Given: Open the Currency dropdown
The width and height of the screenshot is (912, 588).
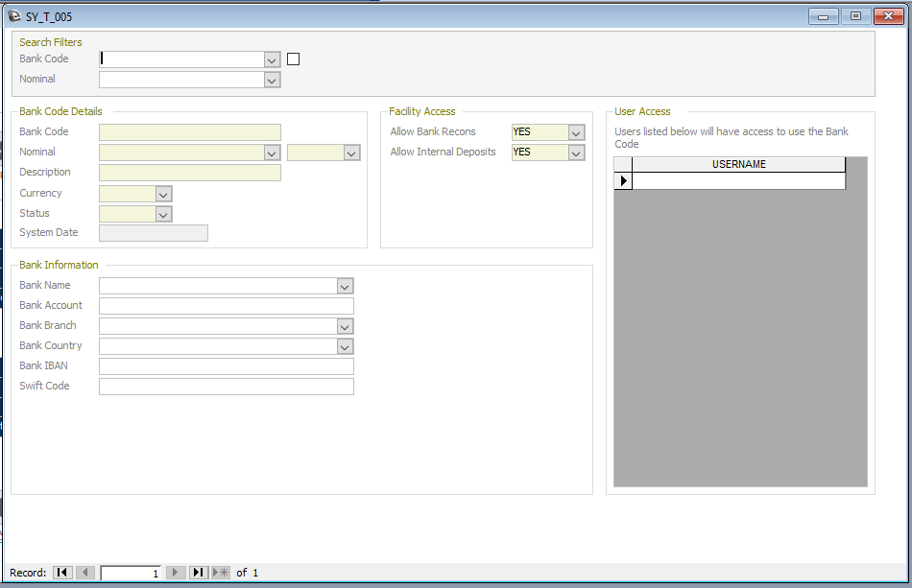Looking at the screenshot, I should pos(163,194).
